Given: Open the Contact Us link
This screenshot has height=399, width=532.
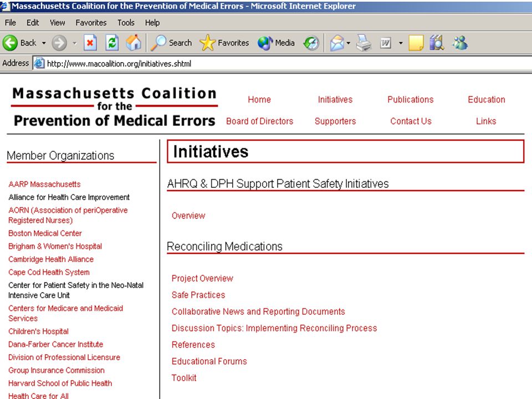Looking at the screenshot, I should tap(411, 121).
